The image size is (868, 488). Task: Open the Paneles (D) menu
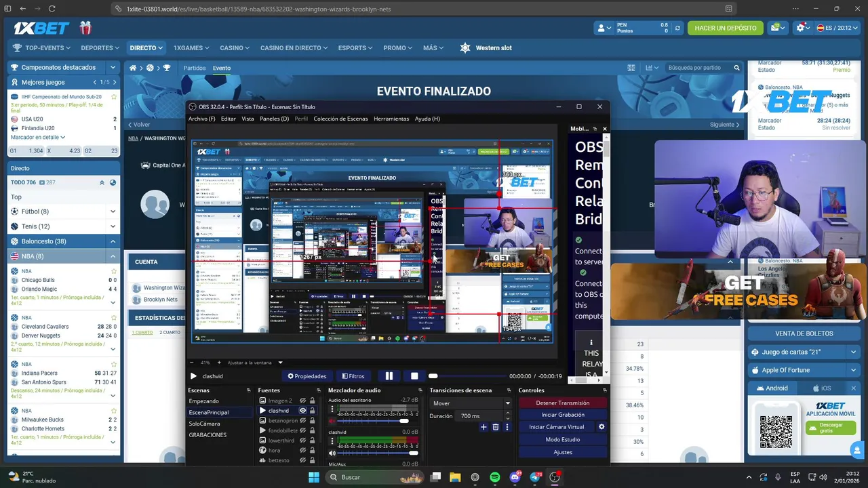pyautogui.click(x=274, y=119)
